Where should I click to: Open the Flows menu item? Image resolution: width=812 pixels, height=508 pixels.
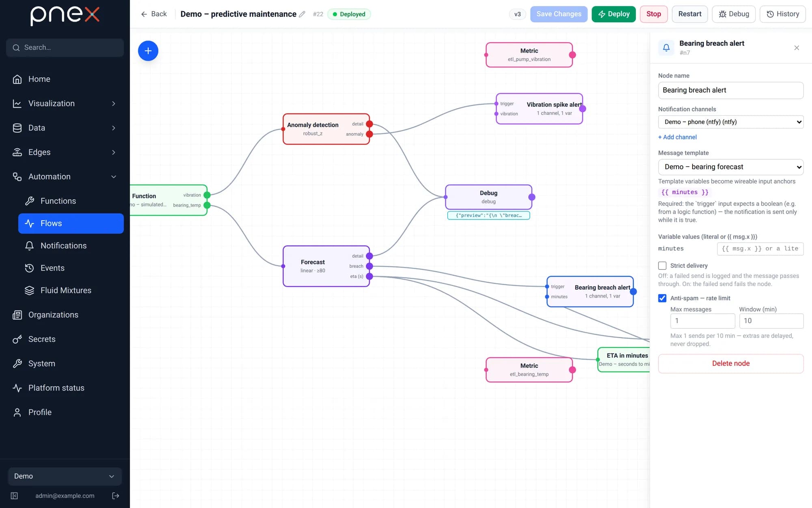71,224
